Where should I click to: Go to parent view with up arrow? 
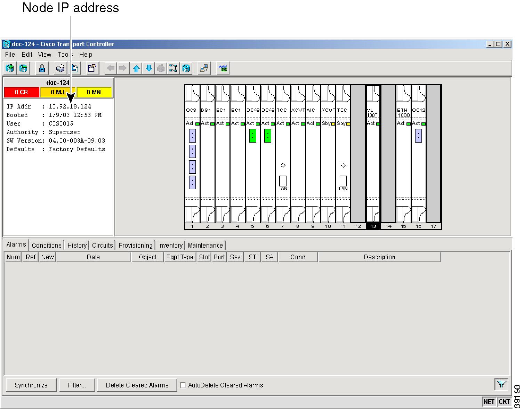tap(136, 68)
